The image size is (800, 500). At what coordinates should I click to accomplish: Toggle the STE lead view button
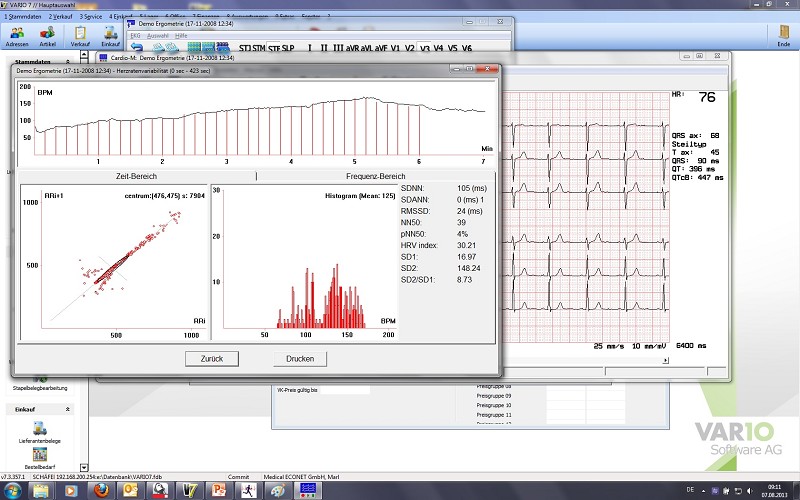point(273,47)
